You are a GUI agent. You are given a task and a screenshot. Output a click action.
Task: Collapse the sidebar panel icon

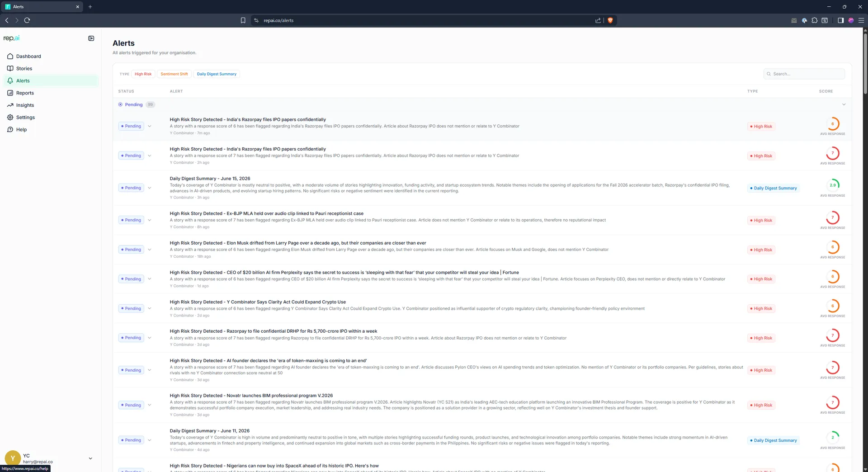(91, 38)
